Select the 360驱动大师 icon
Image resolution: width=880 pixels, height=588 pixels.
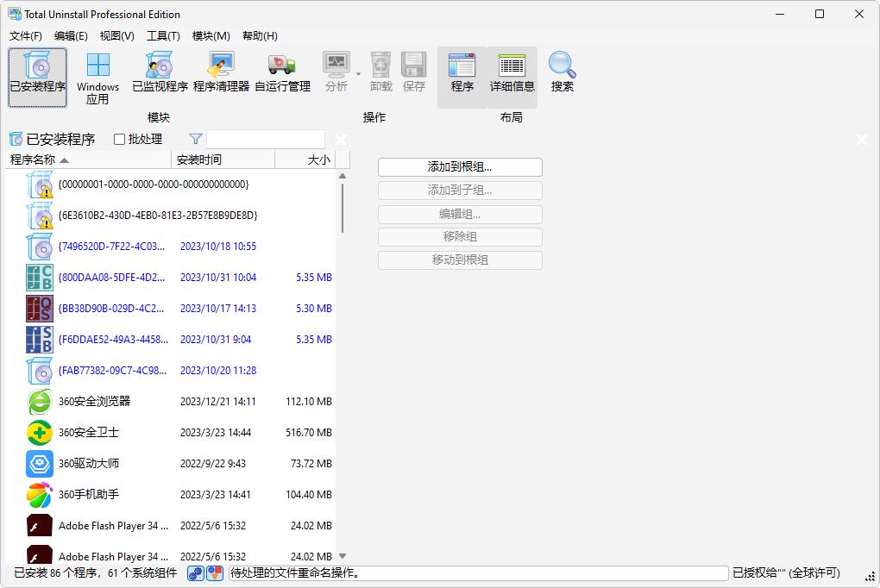[40, 464]
